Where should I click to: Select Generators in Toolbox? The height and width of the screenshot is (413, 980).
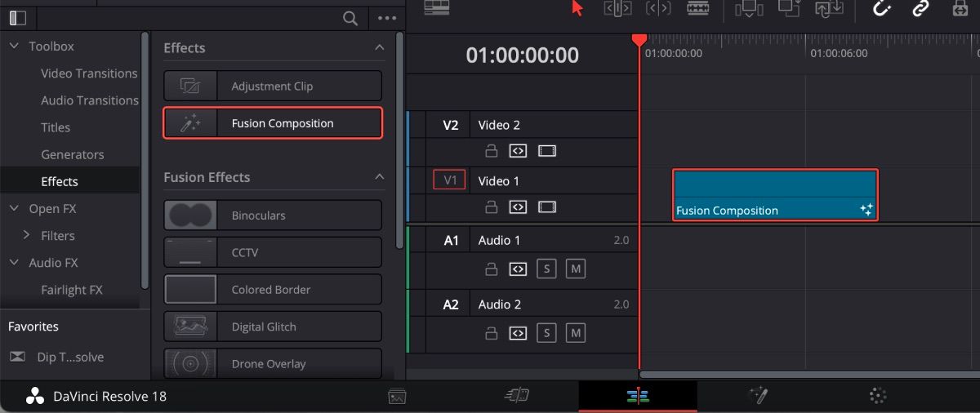pyautogui.click(x=73, y=154)
